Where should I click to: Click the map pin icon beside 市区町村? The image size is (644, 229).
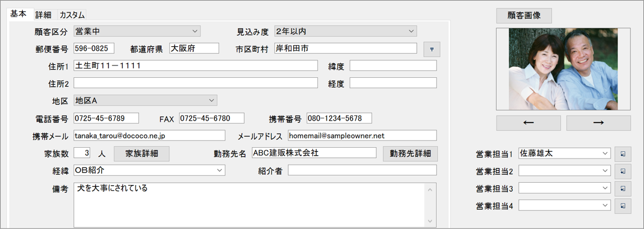(432, 50)
